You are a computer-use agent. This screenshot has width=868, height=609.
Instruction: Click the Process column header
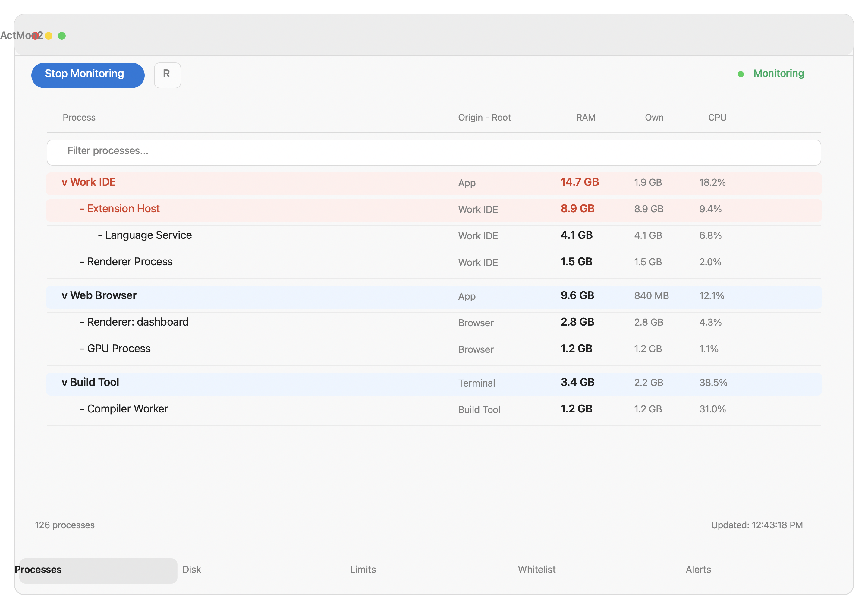click(79, 118)
